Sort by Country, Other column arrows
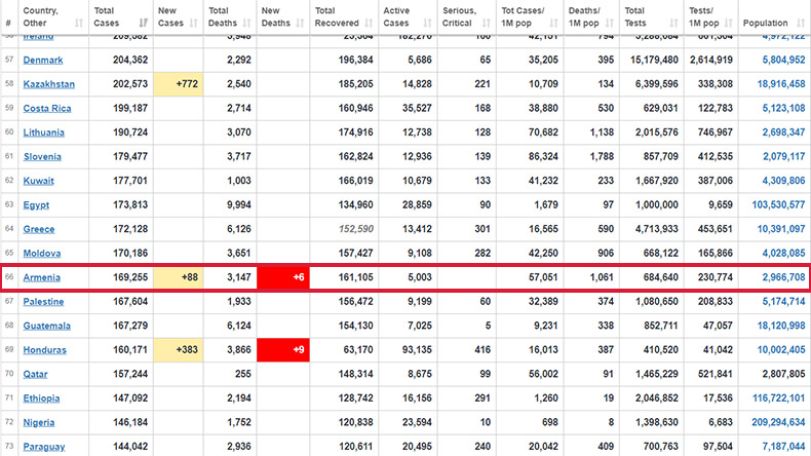This screenshot has height=456, width=811. 79,23
